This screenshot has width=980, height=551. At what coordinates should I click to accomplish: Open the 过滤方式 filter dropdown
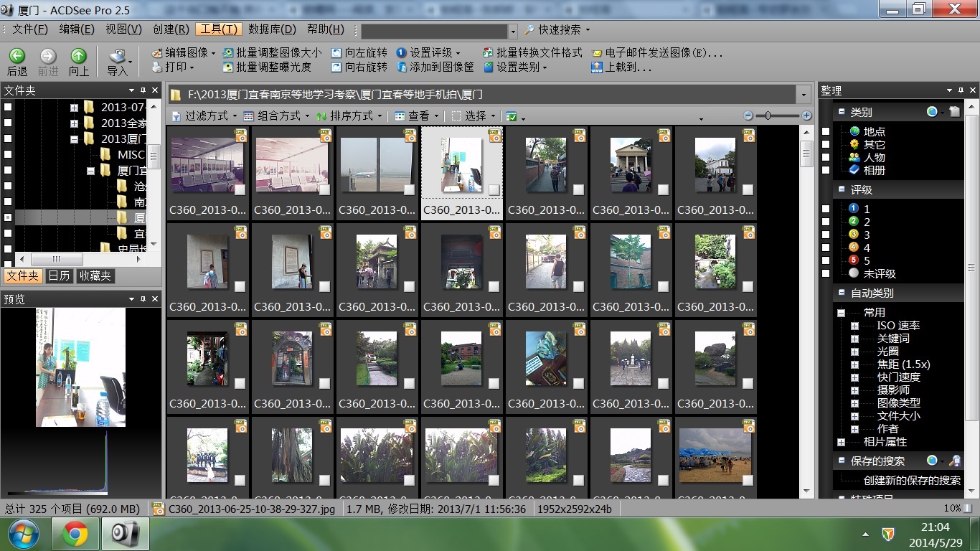(204, 116)
